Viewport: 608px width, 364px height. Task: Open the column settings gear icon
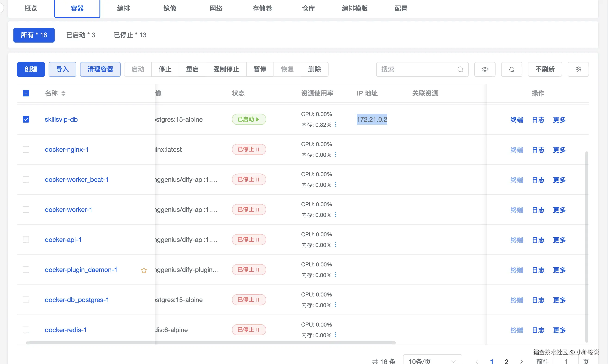[578, 69]
